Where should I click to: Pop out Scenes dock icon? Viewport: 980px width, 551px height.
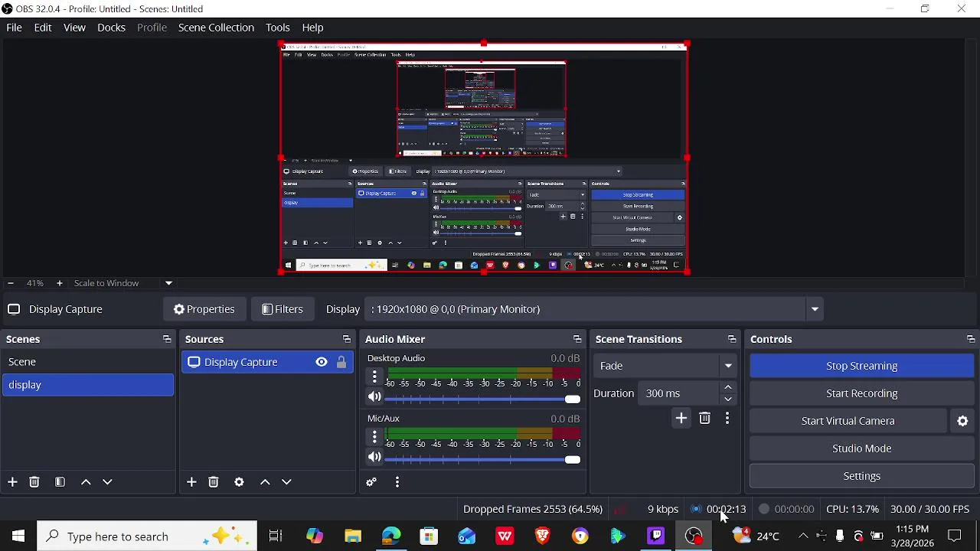tap(166, 340)
